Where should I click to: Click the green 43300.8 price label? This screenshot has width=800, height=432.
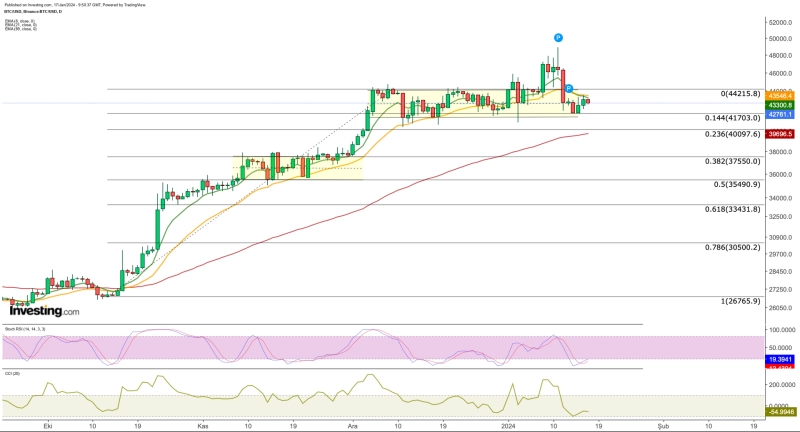point(780,105)
